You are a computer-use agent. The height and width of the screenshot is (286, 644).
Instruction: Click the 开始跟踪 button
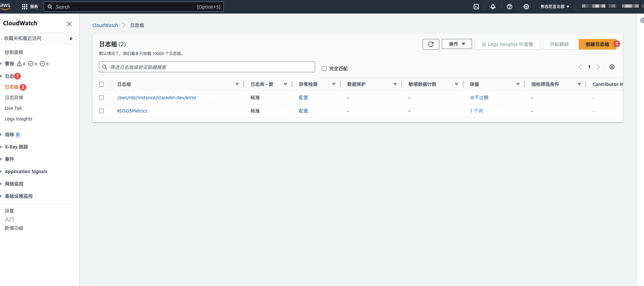coord(559,44)
